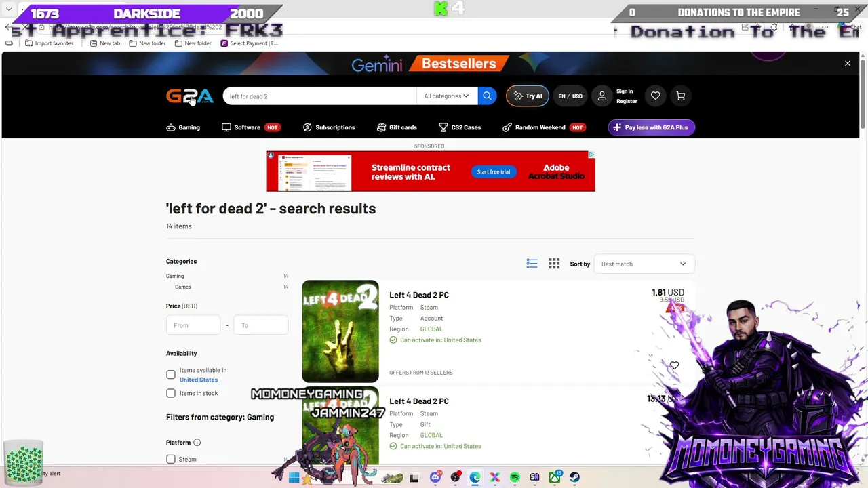
Task: Open Xbox app from the taskbar
Action: tap(555, 477)
